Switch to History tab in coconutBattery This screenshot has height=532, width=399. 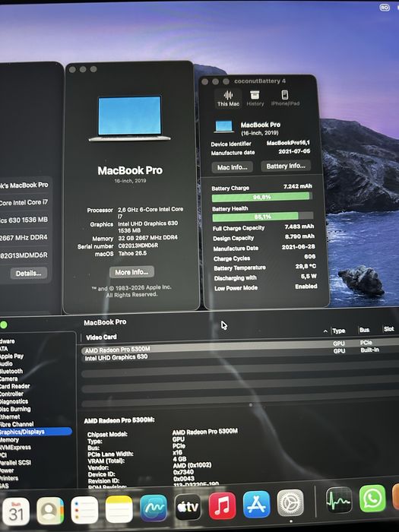pyautogui.click(x=255, y=99)
